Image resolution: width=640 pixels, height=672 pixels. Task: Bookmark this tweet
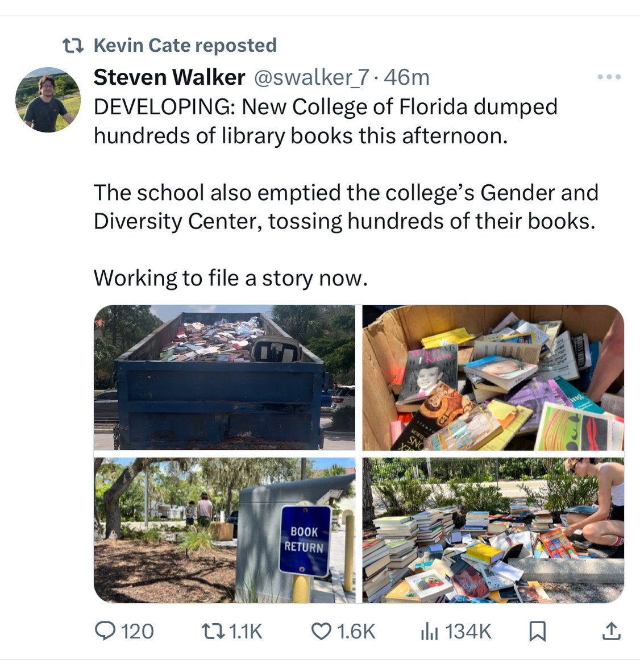tap(538, 632)
